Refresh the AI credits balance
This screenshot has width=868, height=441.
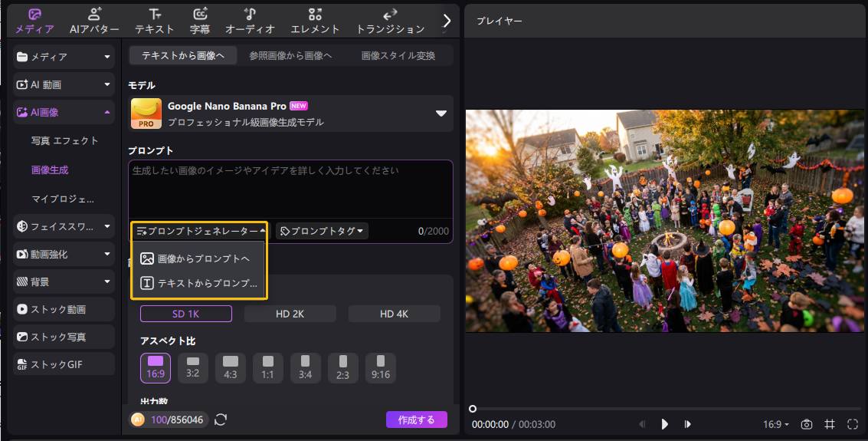click(221, 420)
